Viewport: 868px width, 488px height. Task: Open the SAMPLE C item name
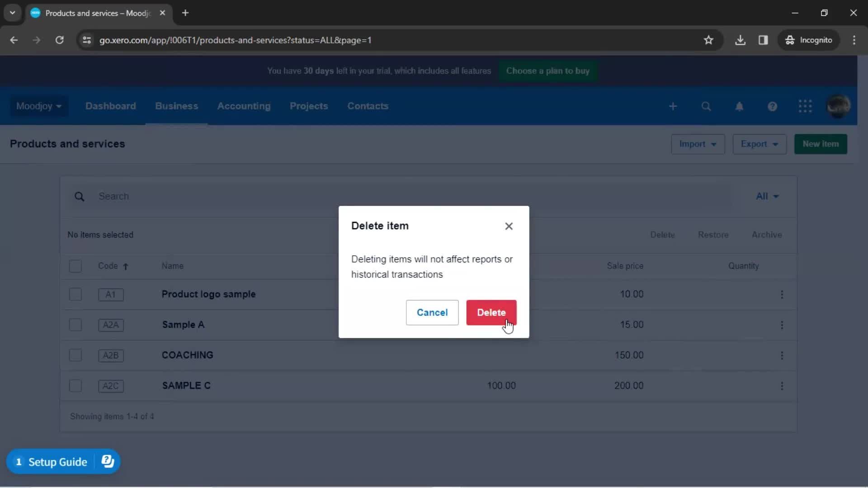click(186, 386)
